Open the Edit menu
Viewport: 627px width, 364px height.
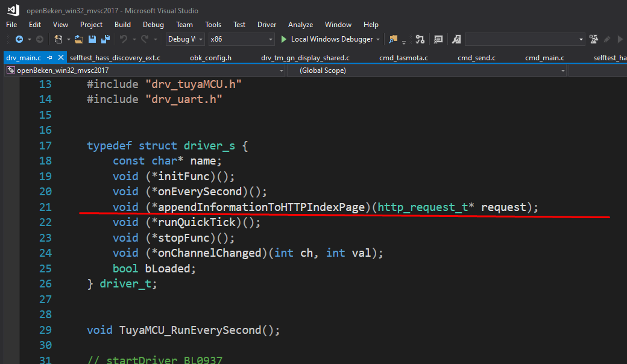(x=35, y=25)
